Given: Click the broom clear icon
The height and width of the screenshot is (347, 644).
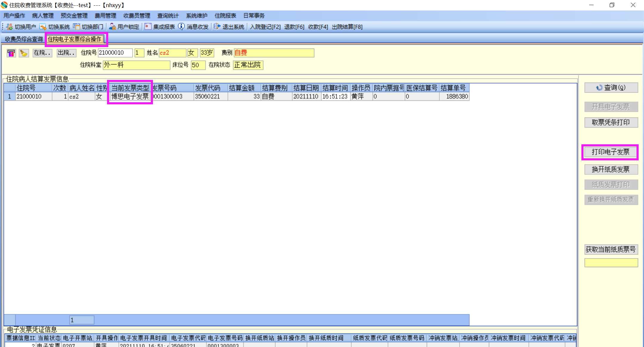Looking at the screenshot, I should (x=24, y=53).
